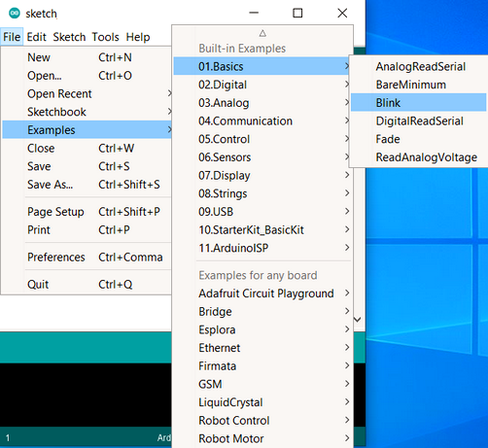
Task: Open the Blink example sketch
Action: [x=419, y=102]
